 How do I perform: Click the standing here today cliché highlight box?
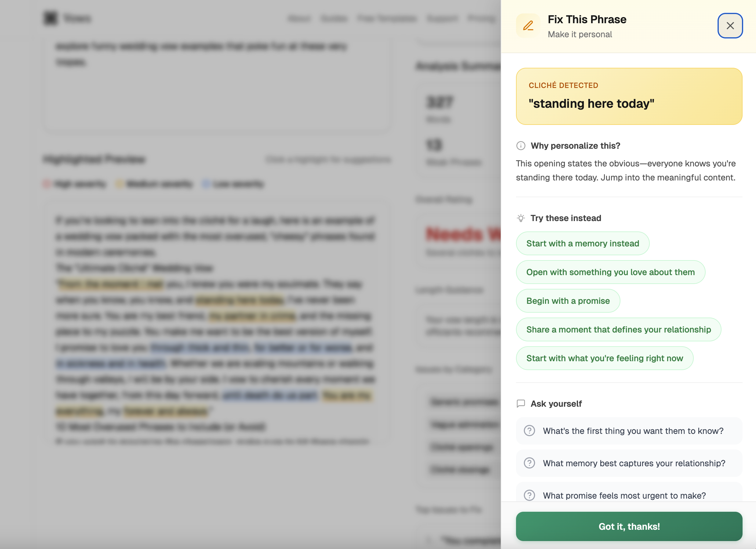[629, 97]
